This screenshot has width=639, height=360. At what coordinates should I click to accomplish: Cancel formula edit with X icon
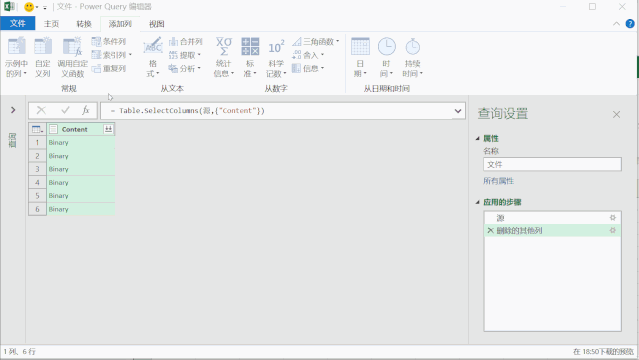pyautogui.click(x=41, y=110)
